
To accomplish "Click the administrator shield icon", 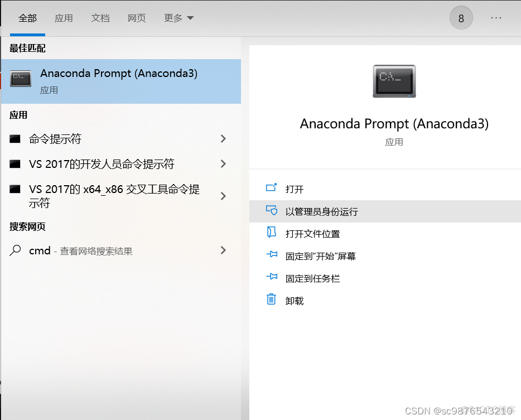I will [272, 210].
